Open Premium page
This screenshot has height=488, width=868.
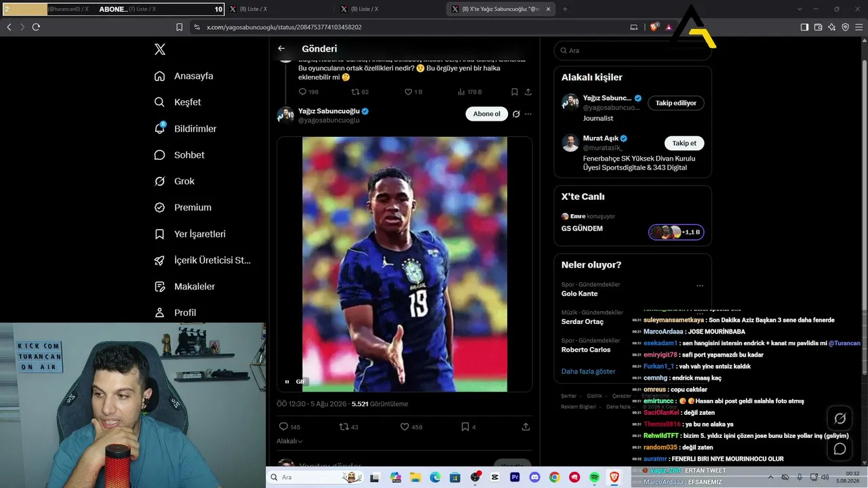pos(183,207)
